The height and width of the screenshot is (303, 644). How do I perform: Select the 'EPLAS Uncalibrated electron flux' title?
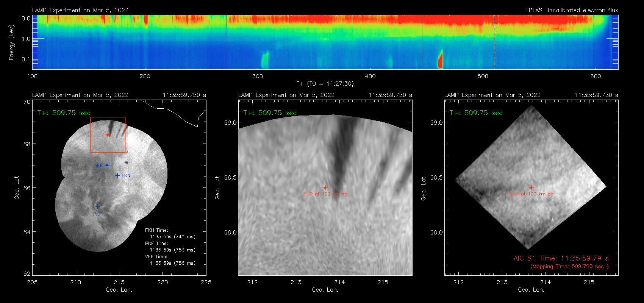(572, 10)
